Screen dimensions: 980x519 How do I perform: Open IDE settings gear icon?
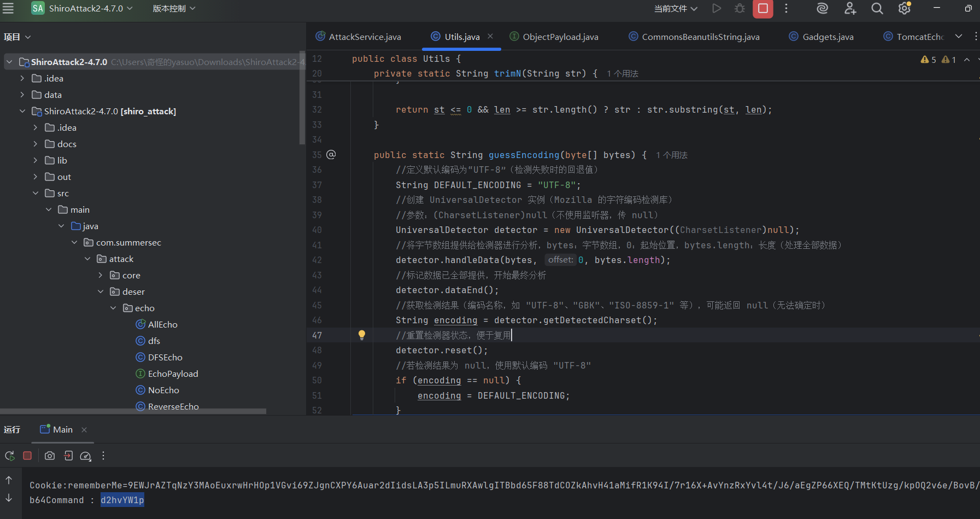coord(905,9)
